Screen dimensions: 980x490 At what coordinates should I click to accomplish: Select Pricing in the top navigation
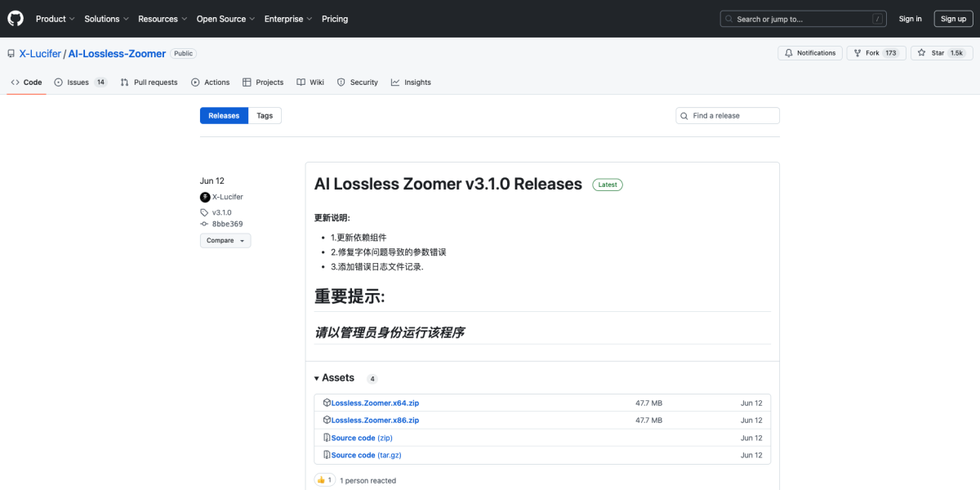335,18
